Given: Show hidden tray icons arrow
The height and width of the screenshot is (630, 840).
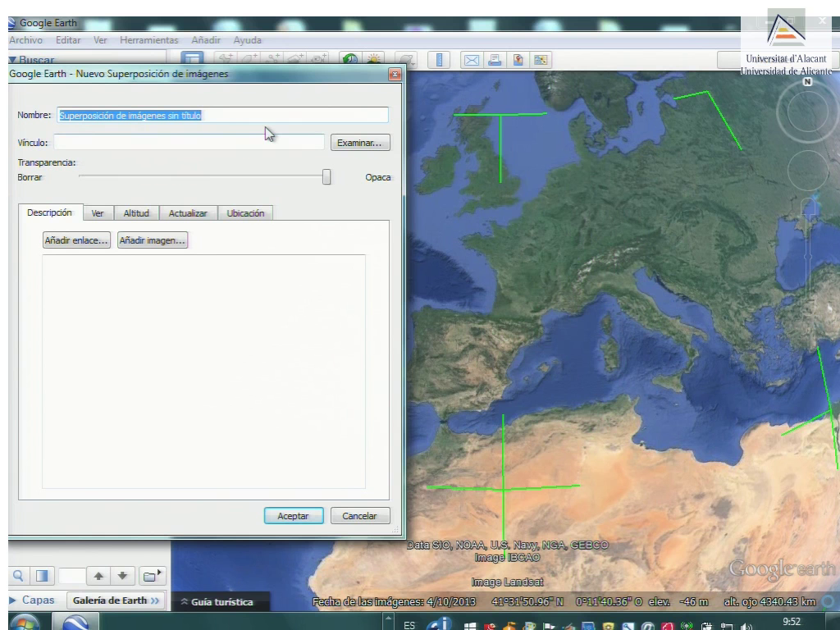Looking at the screenshot, I should tap(388, 622).
